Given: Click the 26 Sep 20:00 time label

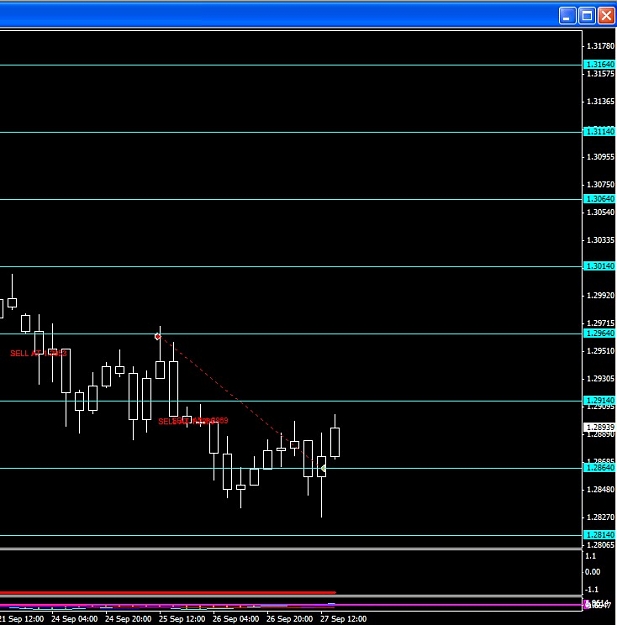Looking at the screenshot, I should click(289, 619).
